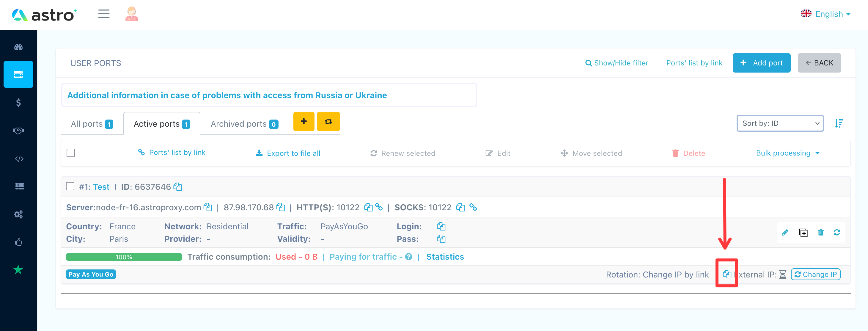
Task: Open the thumbs-up sidebar icon
Action: tap(18, 242)
